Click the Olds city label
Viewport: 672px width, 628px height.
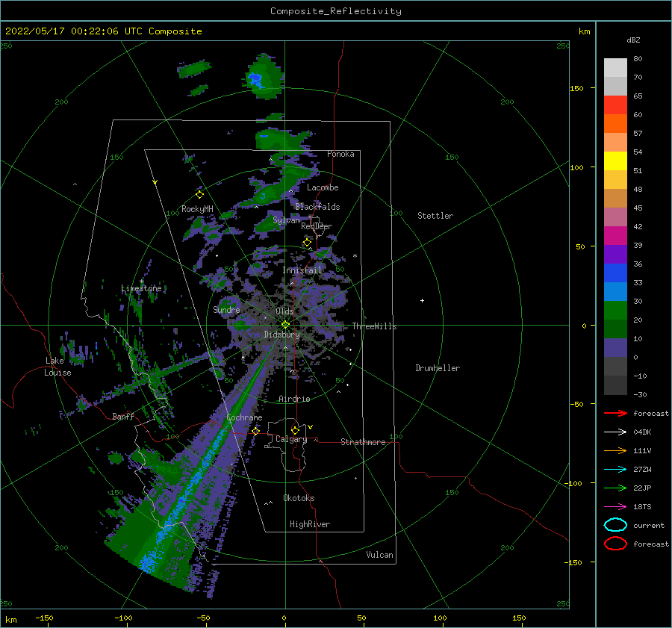pyautogui.click(x=284, y=311)
